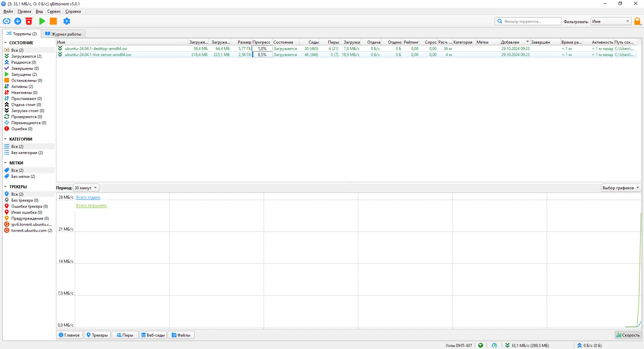Click the green globe connection status icon

point(481,345)
